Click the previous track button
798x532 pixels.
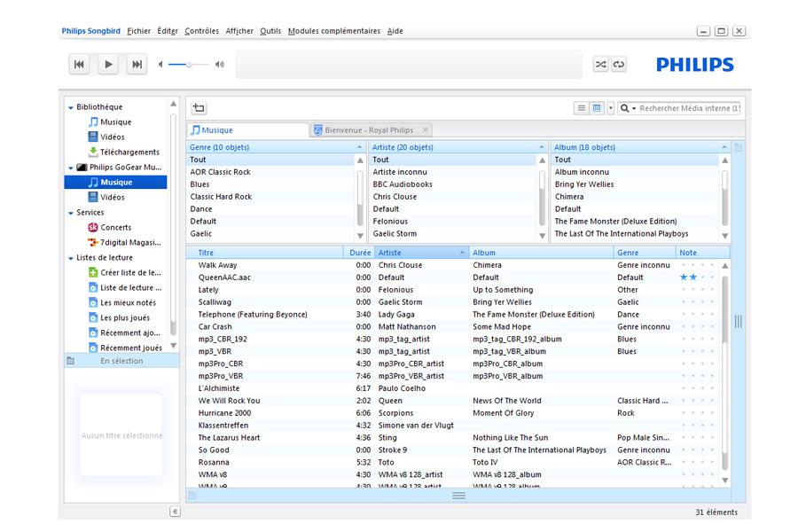pos(80,65)
